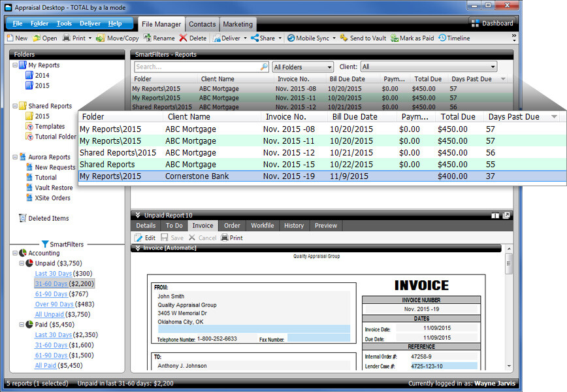
Task: Click the Print toolbar printer icon
Action: [66, 38]
